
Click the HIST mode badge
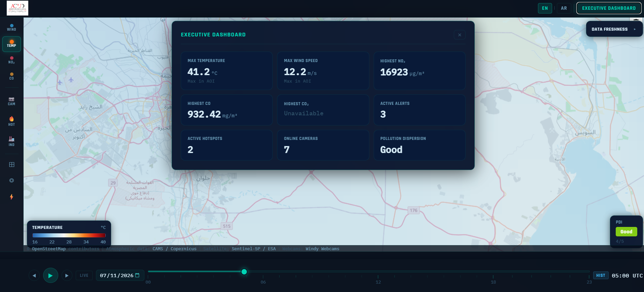pos(601,275)
